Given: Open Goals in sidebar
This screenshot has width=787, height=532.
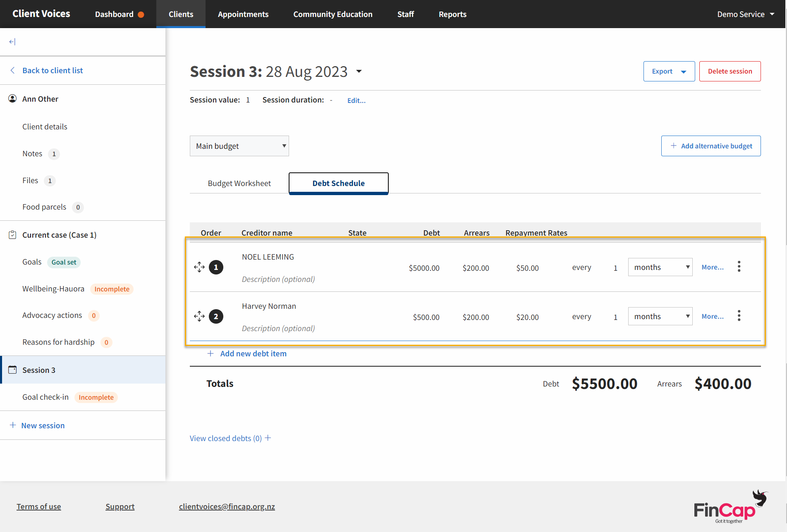Looking at the screenshot, I should coord(32,262).
